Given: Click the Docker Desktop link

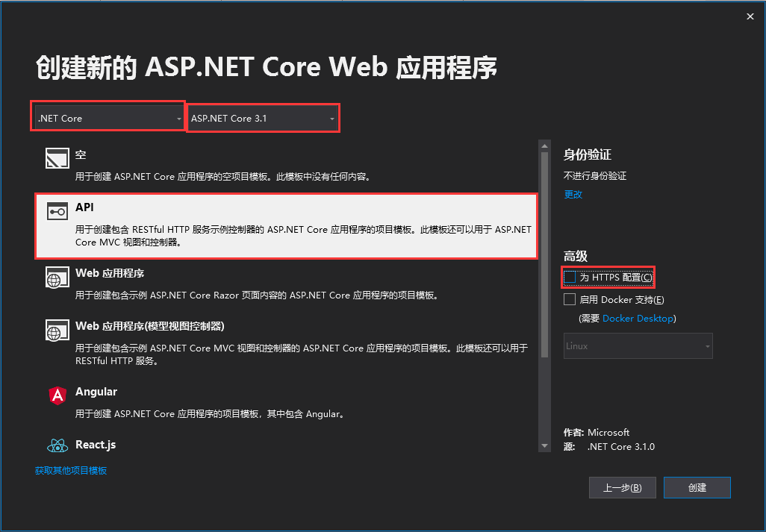Looking at the screenshot, I should (638, 317).
